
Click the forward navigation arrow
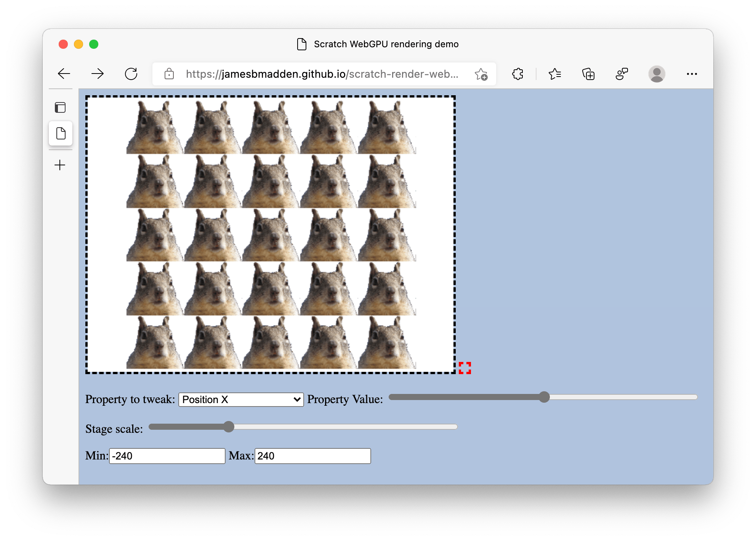click(98, 74)
